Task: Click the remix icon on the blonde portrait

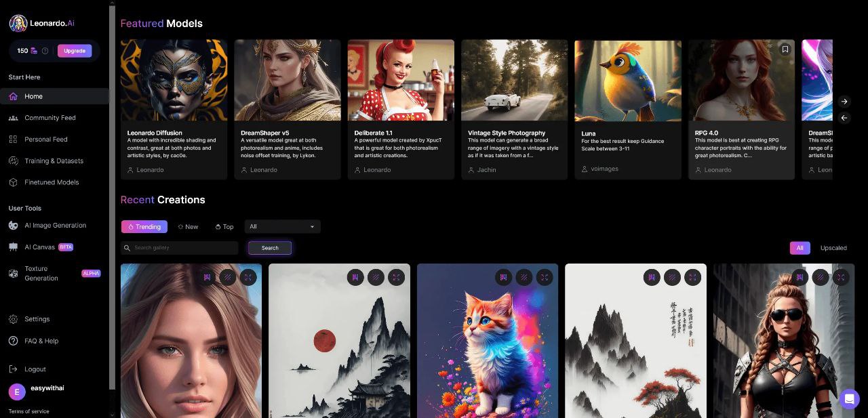Action: tap(208, 277)
